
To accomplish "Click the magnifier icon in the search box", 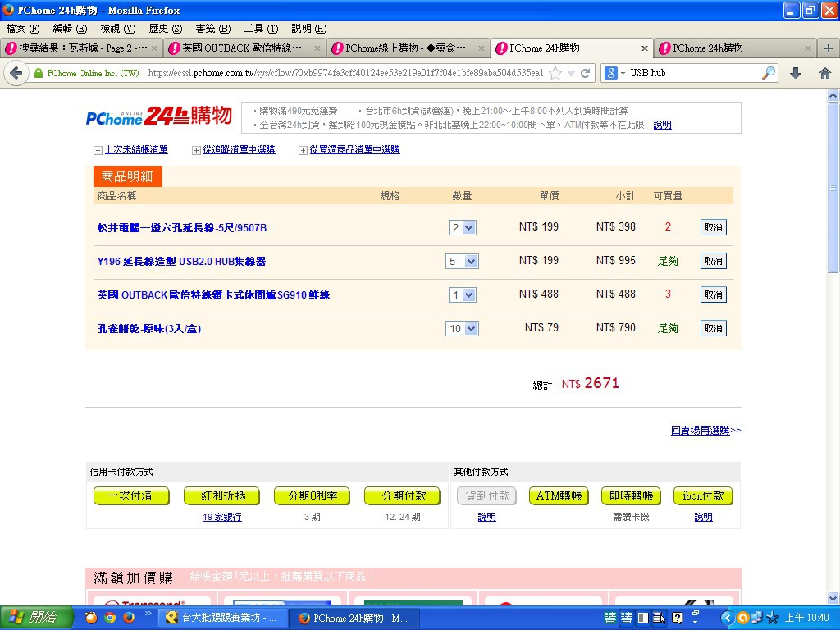I will (768, 73).
